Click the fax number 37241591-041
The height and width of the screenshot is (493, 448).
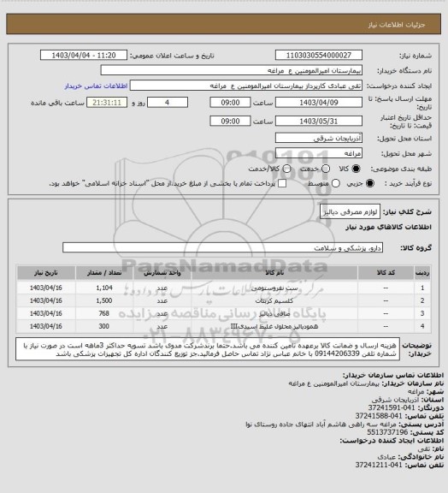click(x=391, y=407)
